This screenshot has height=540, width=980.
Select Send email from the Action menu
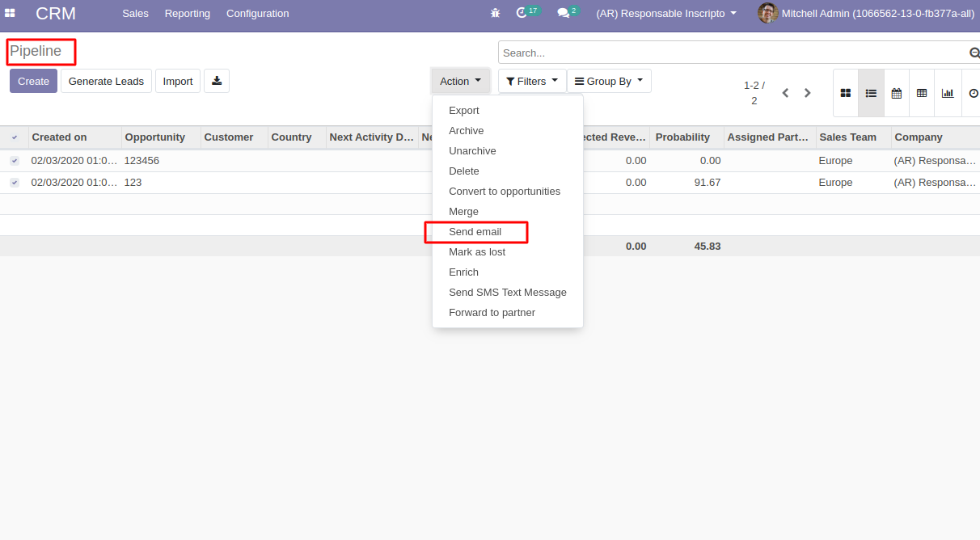476,232
